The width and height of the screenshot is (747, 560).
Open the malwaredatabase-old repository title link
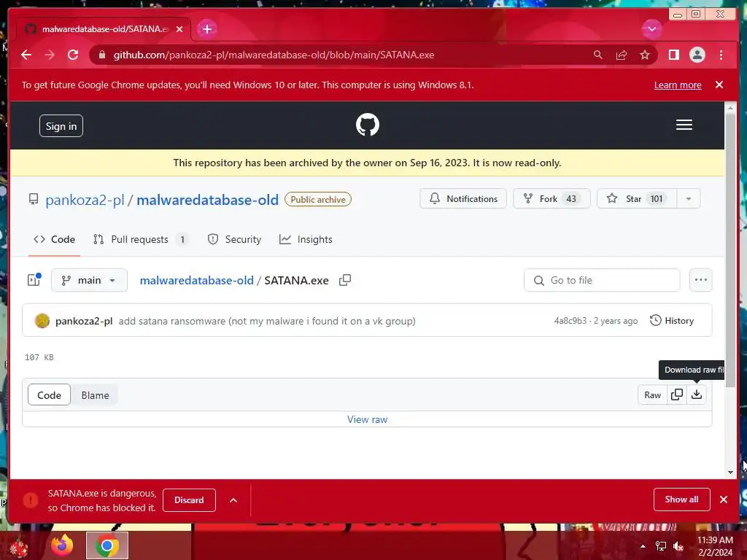207,200
